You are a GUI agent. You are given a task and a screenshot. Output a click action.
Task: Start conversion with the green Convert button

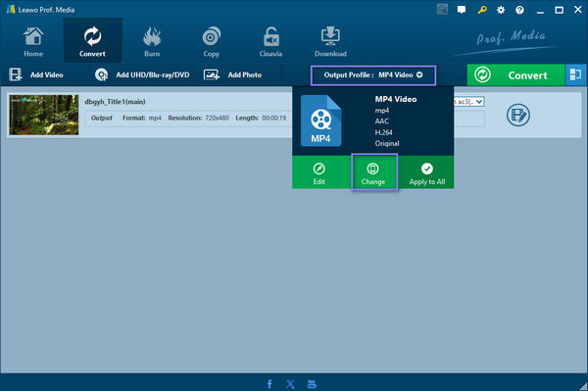pos(515,75)
